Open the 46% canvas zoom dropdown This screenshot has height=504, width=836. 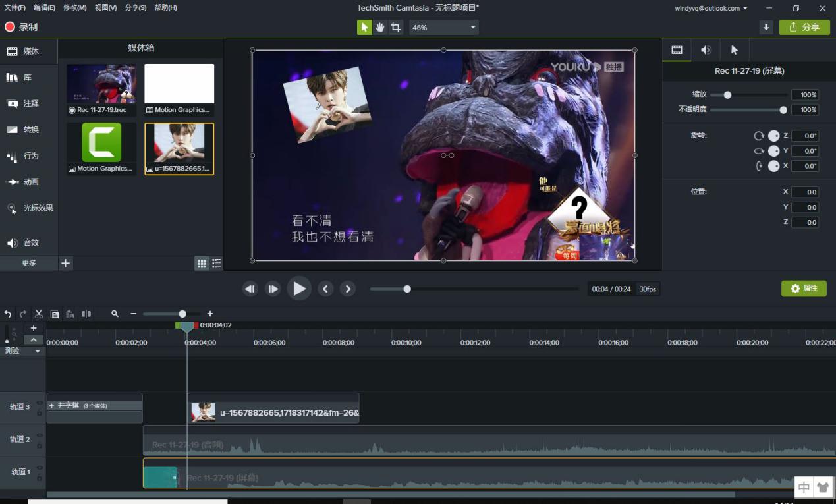pyautogui.click(x=444, y=28)
